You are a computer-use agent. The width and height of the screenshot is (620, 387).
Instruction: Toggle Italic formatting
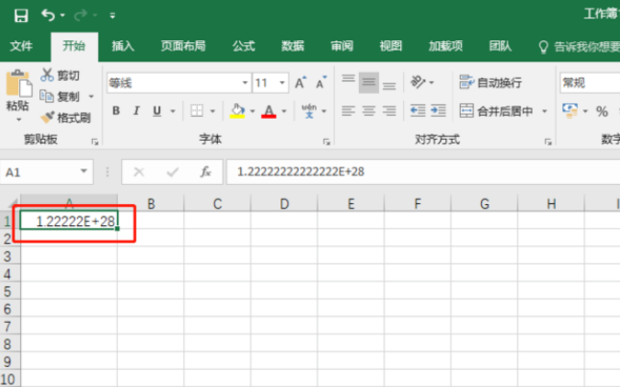click(x=136, y=111)
